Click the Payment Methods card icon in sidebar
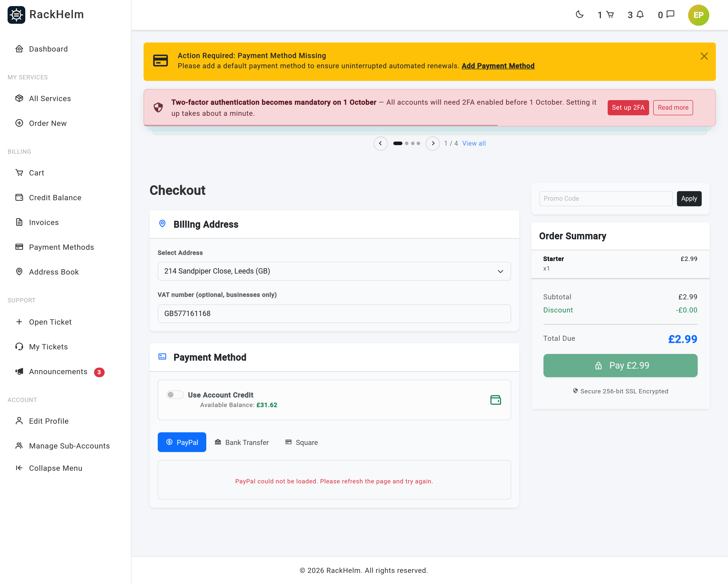This screenshot has height=584, width=728. 19,247
